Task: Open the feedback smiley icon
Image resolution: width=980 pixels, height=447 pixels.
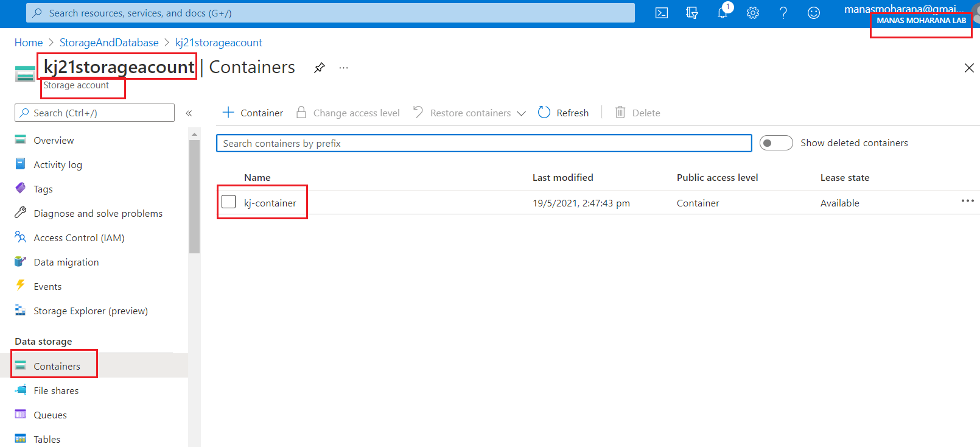Action: coord(814,13)
